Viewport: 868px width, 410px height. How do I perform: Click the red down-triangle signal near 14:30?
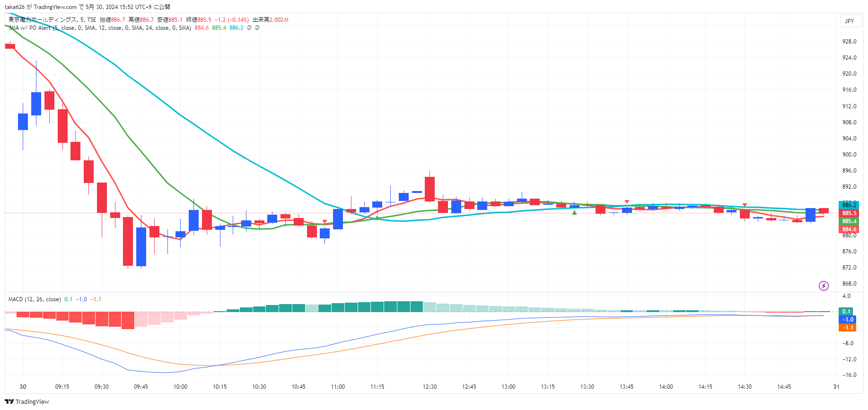745,205
